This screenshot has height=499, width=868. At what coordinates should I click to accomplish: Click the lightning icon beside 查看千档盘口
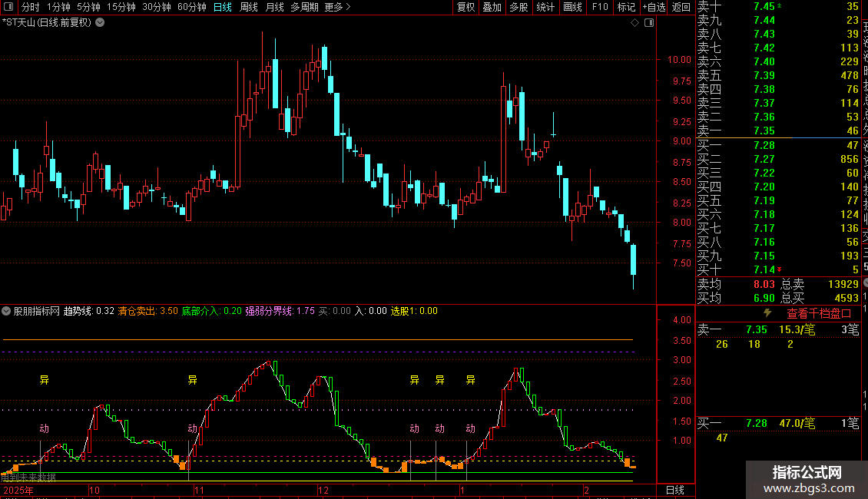coord(767,313)
